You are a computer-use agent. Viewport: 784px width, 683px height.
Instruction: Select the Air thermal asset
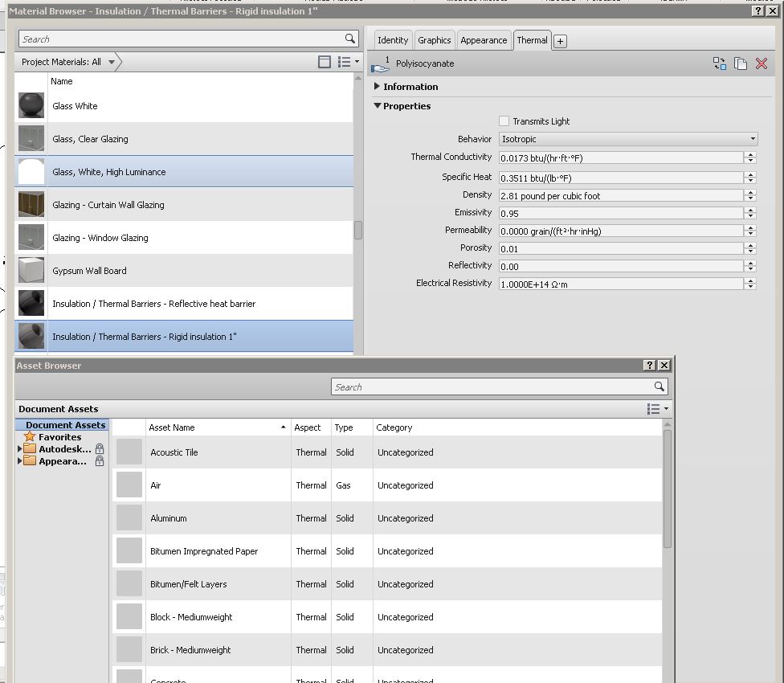[x=387, y=485]
